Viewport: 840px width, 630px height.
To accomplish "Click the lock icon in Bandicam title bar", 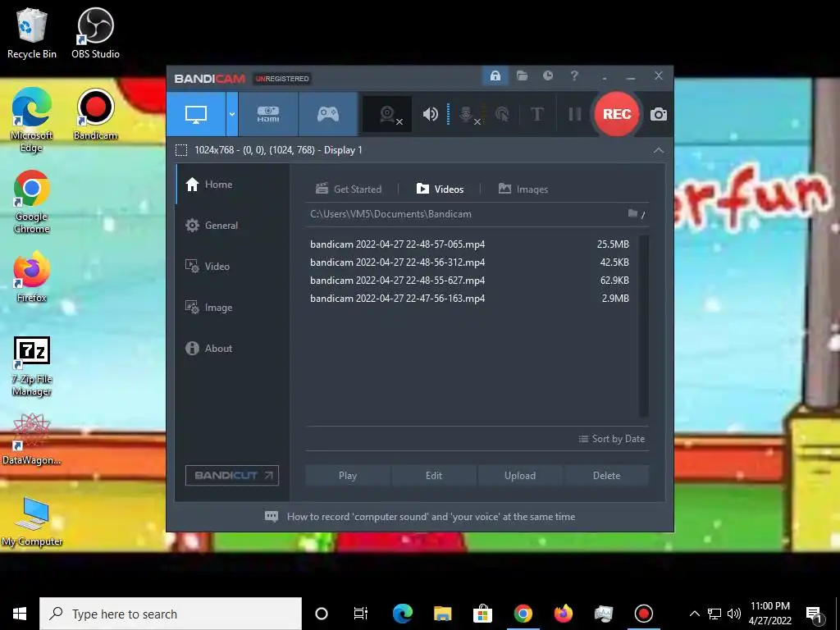I will [x=495, y=76].
